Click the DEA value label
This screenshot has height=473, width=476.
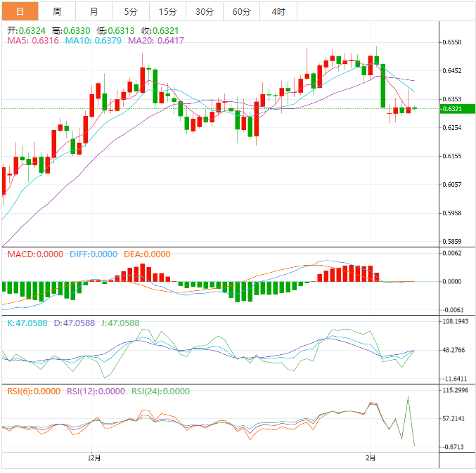click(150, 254)
